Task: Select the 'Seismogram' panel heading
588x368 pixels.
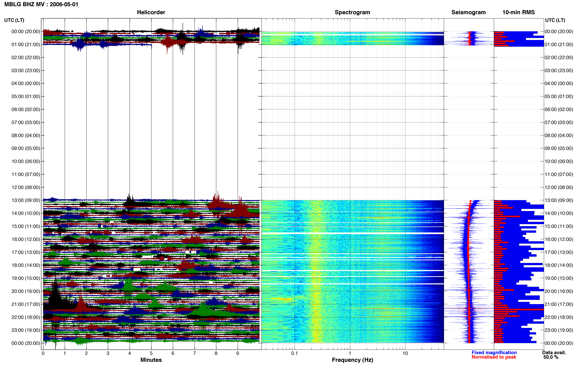Action: click(468, 12)
